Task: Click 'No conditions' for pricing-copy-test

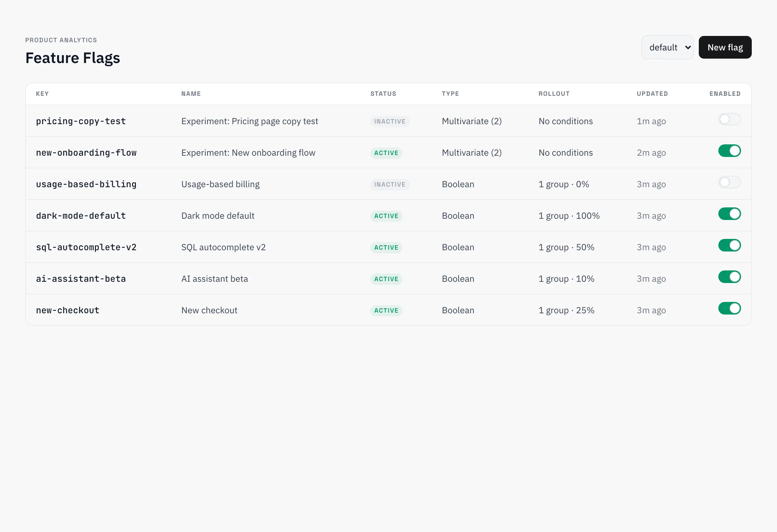Action: 566,121
